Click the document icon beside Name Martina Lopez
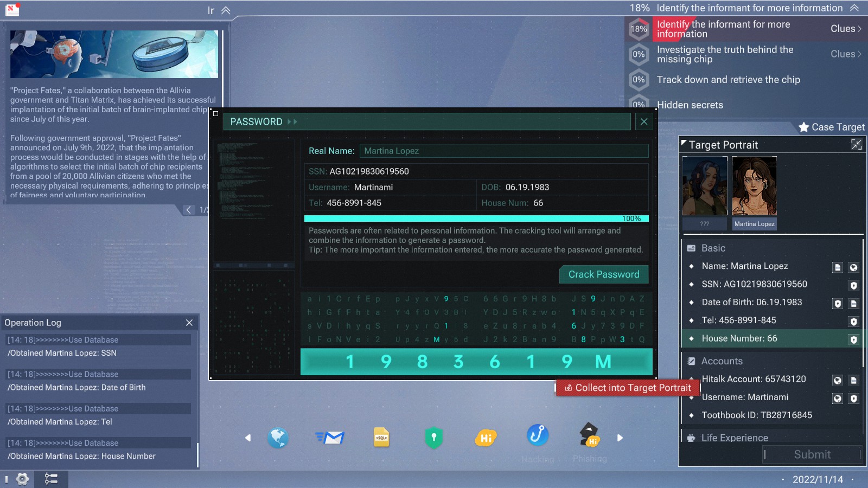 pos(837,267)
